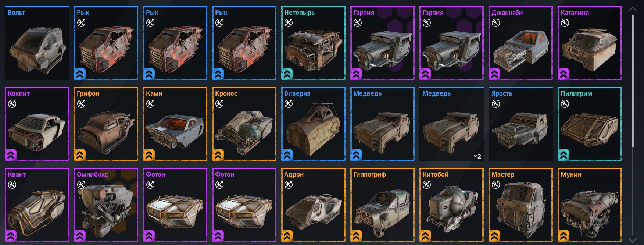
Task: Click the teal upgrade badge on Нетопырь
Action: tap(287, 74)
